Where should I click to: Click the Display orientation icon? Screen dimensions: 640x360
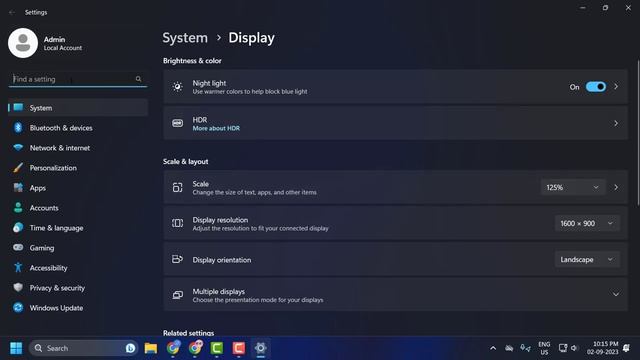(177, 259)
